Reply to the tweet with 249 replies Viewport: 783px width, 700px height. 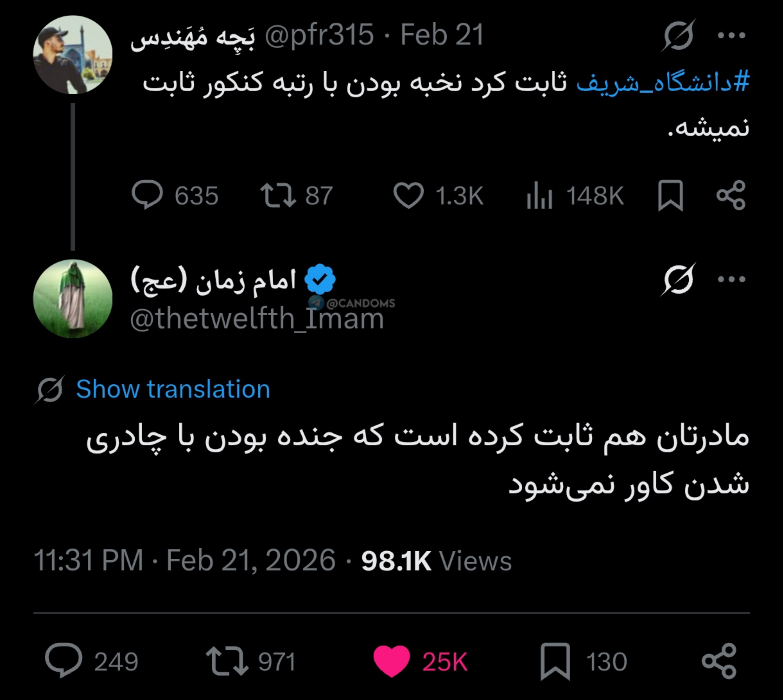click(63, 661)
